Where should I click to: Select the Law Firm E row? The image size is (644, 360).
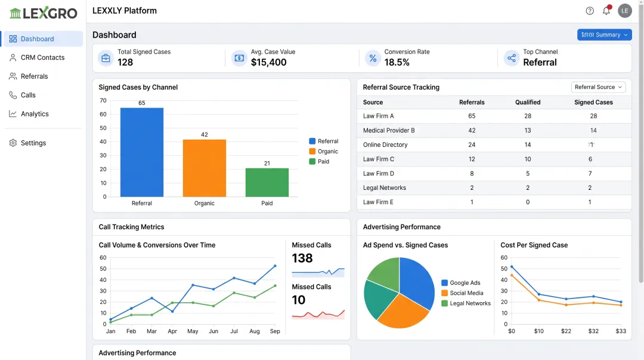[494, 202]
